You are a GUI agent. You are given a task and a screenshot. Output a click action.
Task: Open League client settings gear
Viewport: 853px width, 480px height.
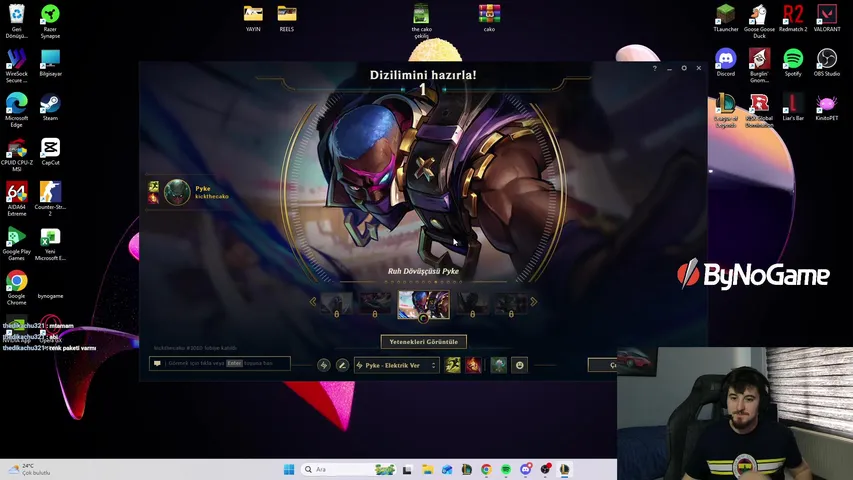point(684,68)
